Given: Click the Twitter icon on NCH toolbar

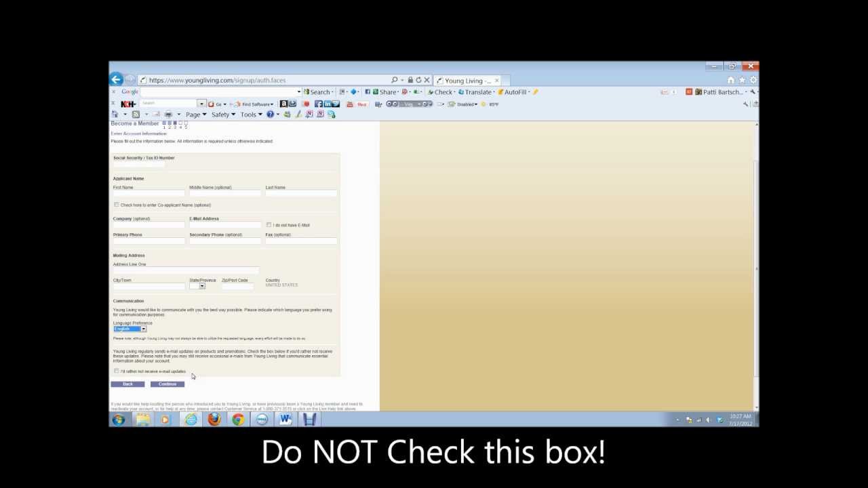Looking at the screenshot, I should click(x=336, y=104).
